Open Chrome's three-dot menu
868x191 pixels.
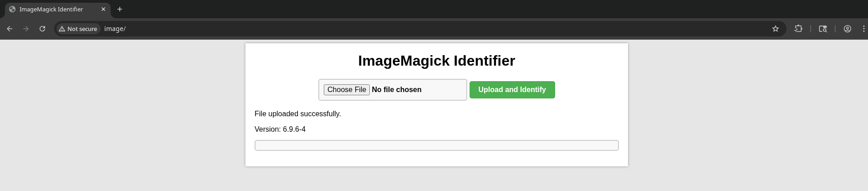pos(863,29)
